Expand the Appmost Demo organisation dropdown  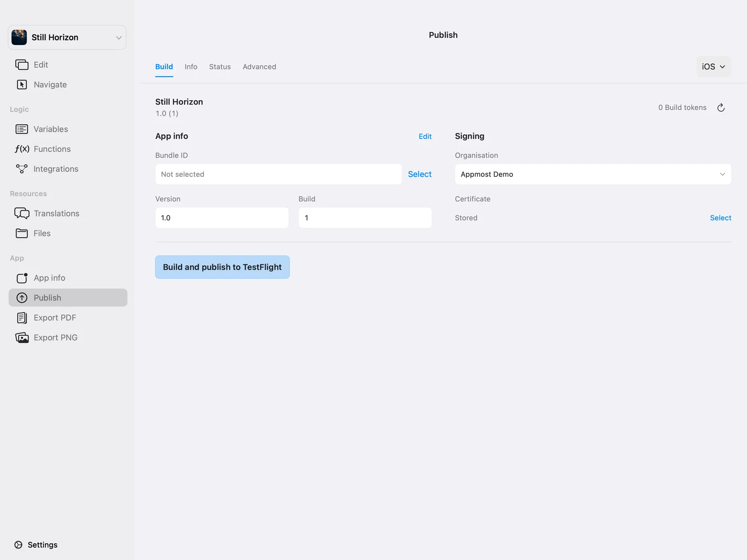pos(593,174)
